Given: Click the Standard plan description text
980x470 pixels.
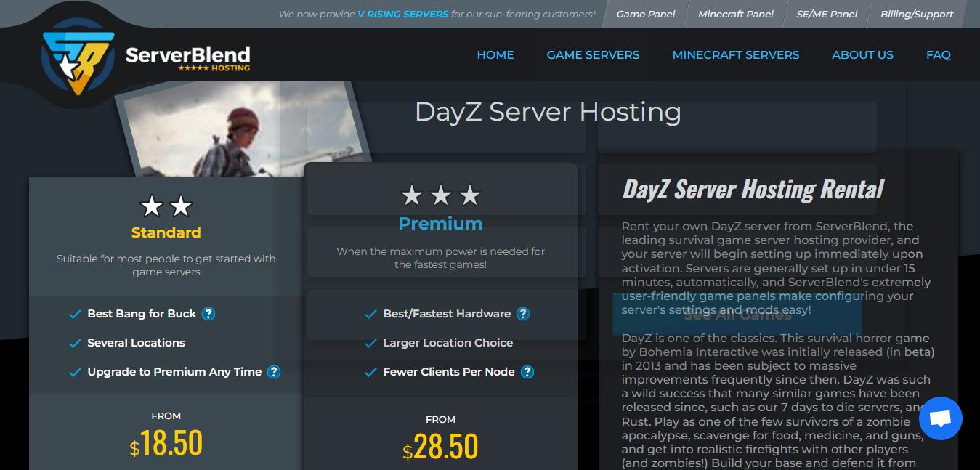Looking at the screenshot, I should [x=166, y=265].
